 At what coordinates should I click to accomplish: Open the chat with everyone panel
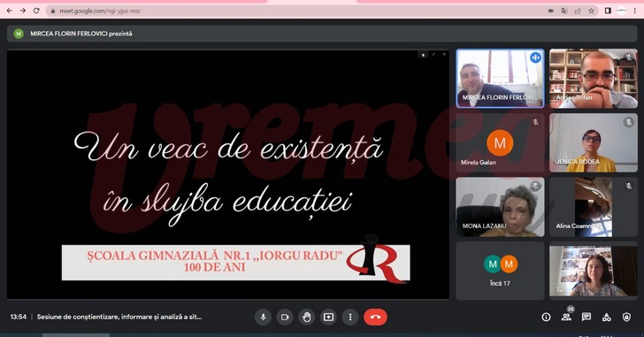586,317
